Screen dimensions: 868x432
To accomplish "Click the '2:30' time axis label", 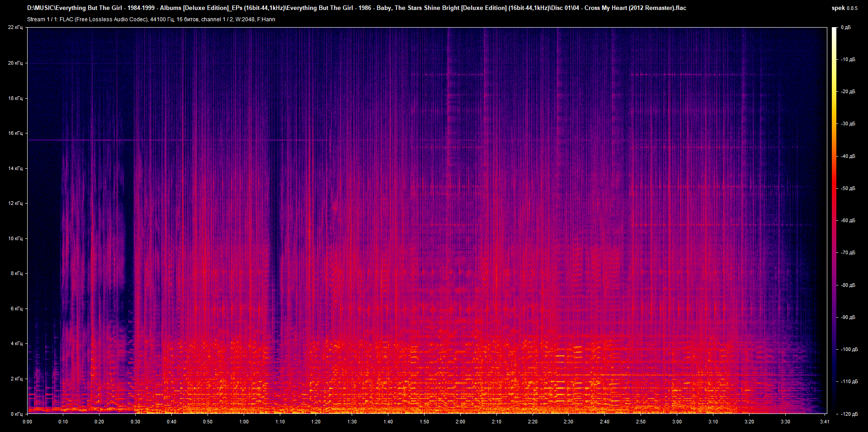I will click(x=568, y=422).
